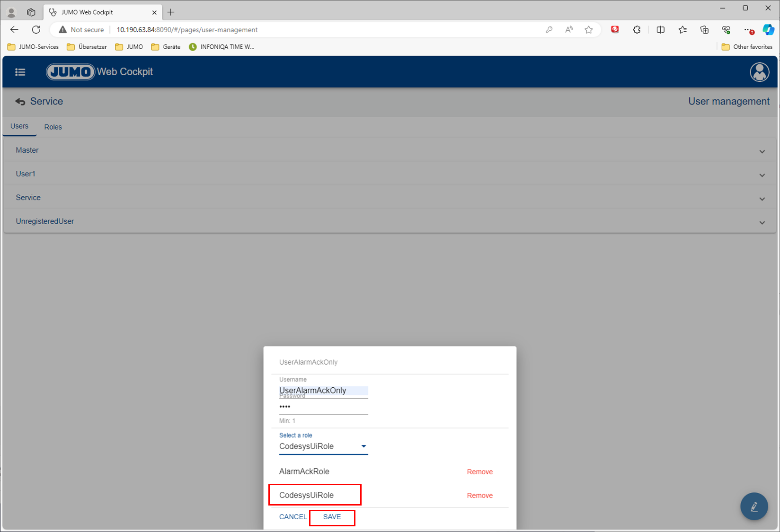The height and width of the screenshot is (532, 780).
Task: Click the Service back arrow icon
Action: (x=20, y=102)
